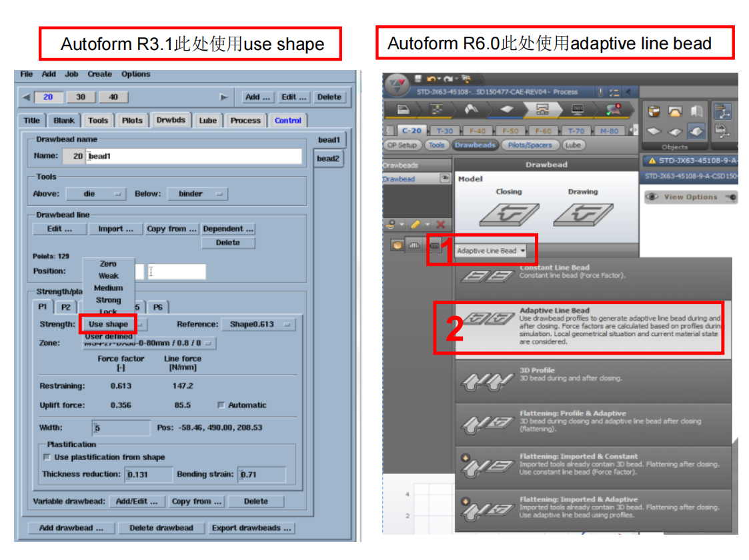Open the Reference Shape0.613 dropdown
Image resolution: width=749 pixels, height=560 pixels.
[x=257, y=325]
